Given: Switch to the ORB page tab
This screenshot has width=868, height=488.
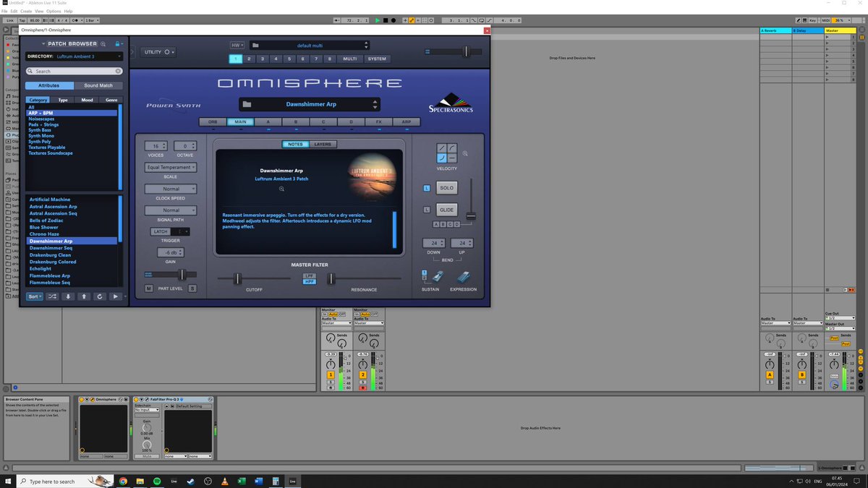Looking at the screenshot, I should click(x=213, y=122).
